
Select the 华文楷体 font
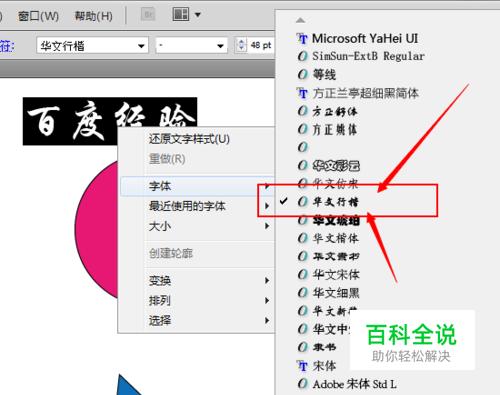(335, 238)
